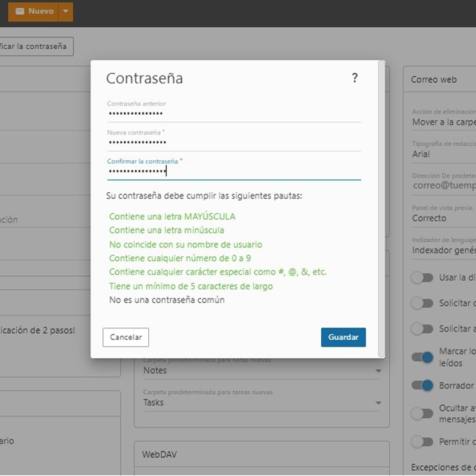Enable the second 'Solicitar a...' switch
This screenshot has width=476, height=476.
[422, 329]
